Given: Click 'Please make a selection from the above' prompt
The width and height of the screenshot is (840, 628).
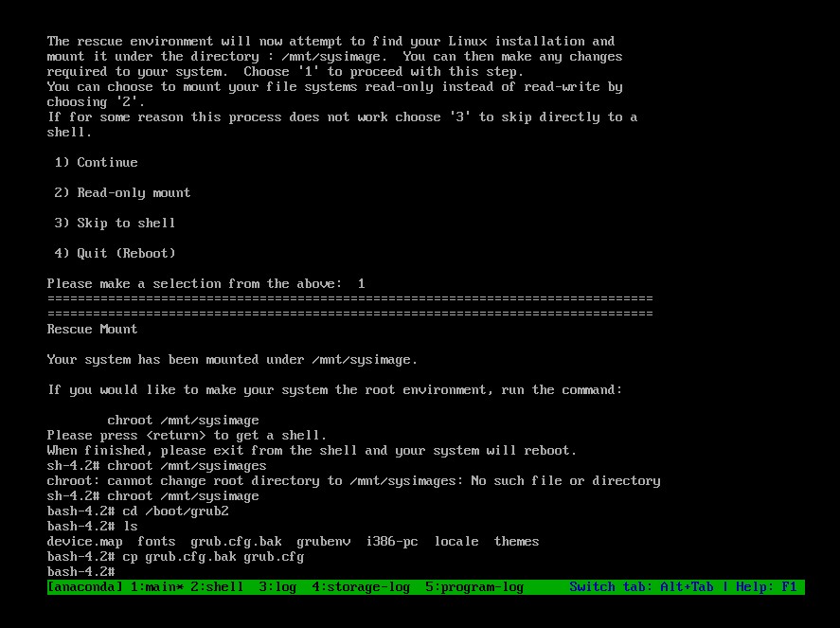Looking at the screenshot, I should coord(206,283).
